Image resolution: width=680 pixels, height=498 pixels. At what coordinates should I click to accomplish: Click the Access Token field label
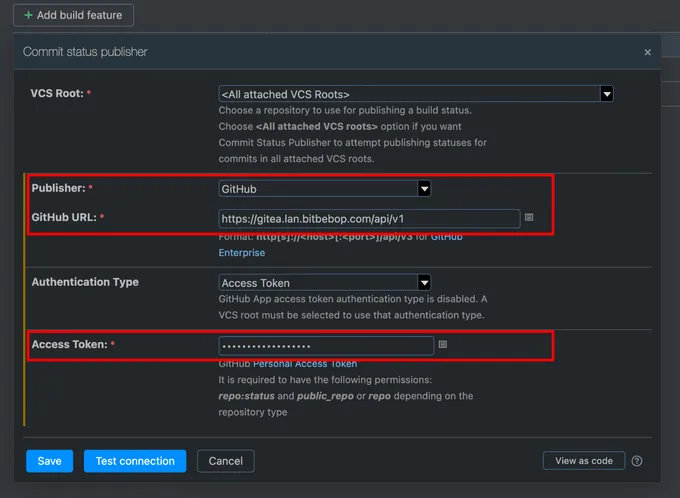pos(69,345)
